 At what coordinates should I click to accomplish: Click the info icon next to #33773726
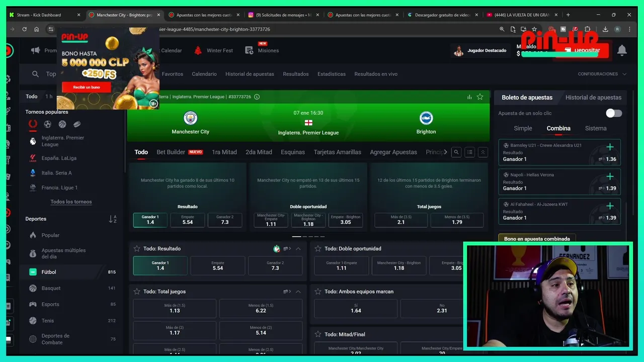(257, 97)
